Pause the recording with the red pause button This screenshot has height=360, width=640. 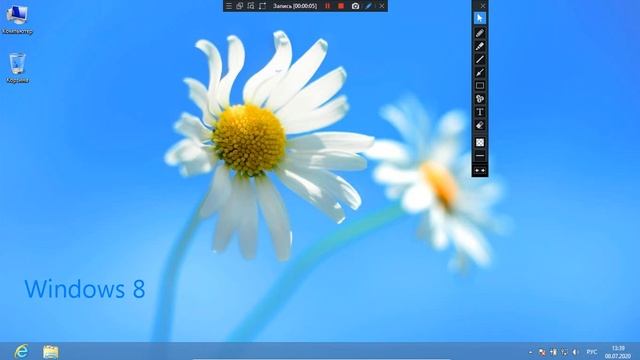(x=327, y=6)
